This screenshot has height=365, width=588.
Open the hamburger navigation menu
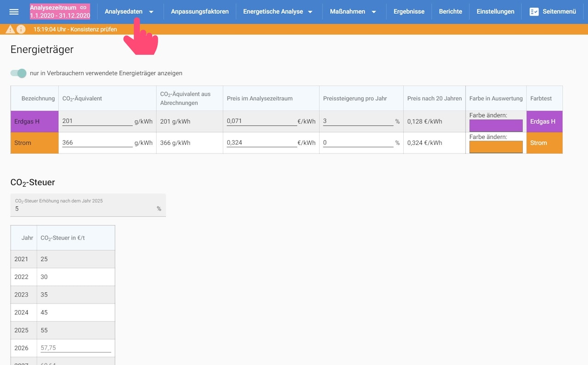(x=14, y=11)
